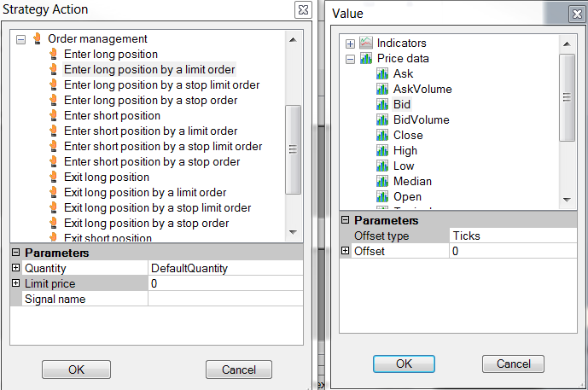Click the Signal name input field
The width and height of the screenshot is (588, 390).
[x=225, y=299]
